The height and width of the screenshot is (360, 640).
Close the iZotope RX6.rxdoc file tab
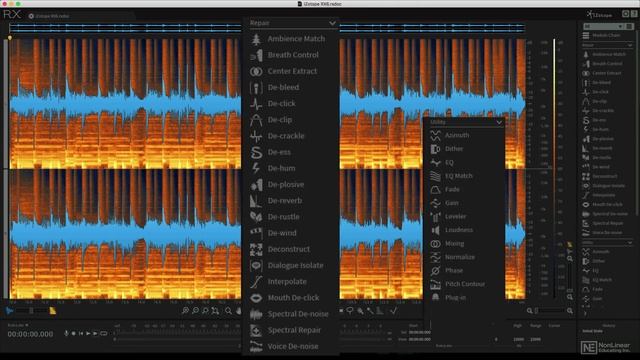tap(31, 16)
